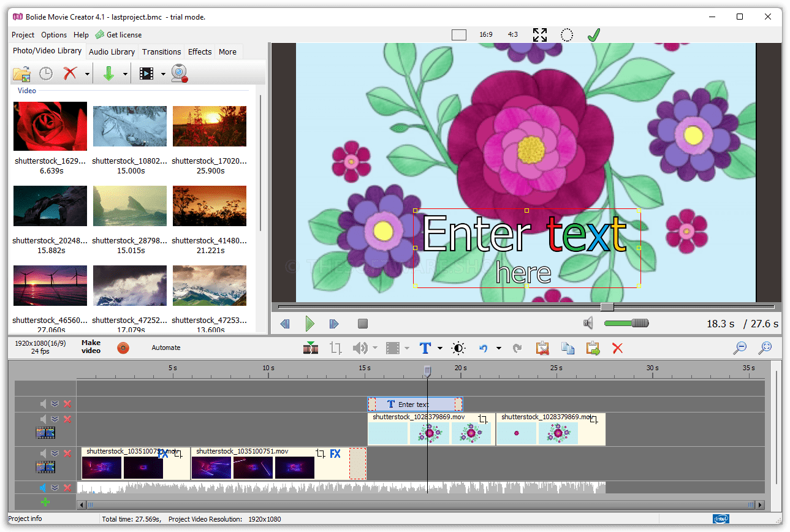Click the film strip icon in library toolbar
The height and width of the screenshot is (532, 790).
click(x=146, y=74)
